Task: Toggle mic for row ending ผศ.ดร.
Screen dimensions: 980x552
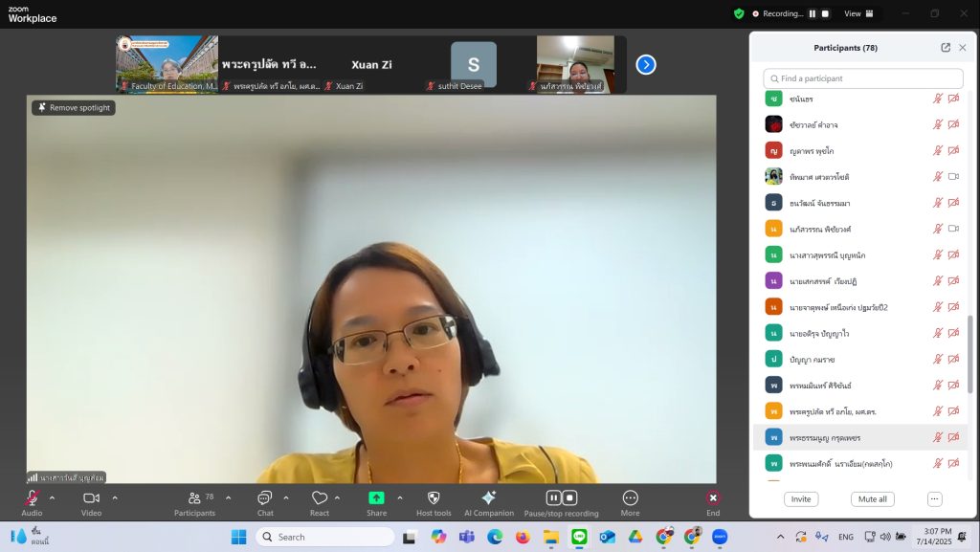Action: [x=938, y=410]
